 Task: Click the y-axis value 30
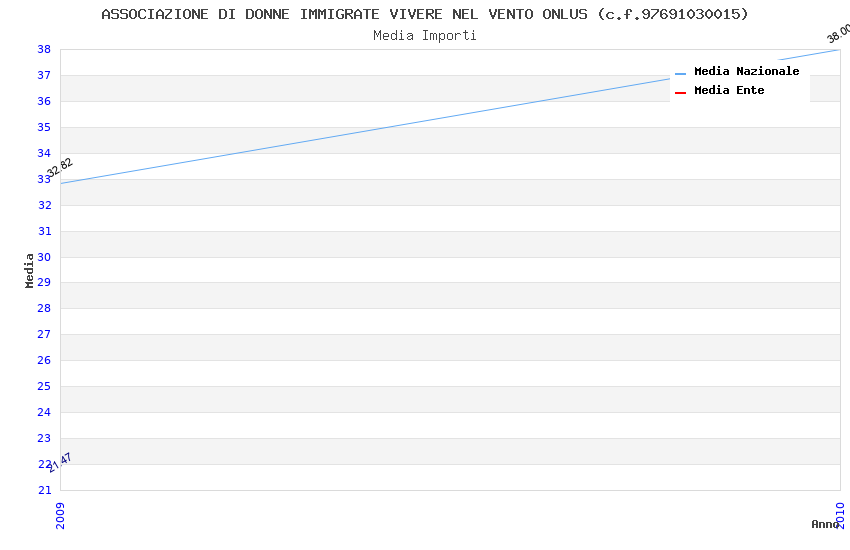click(44, 257)
